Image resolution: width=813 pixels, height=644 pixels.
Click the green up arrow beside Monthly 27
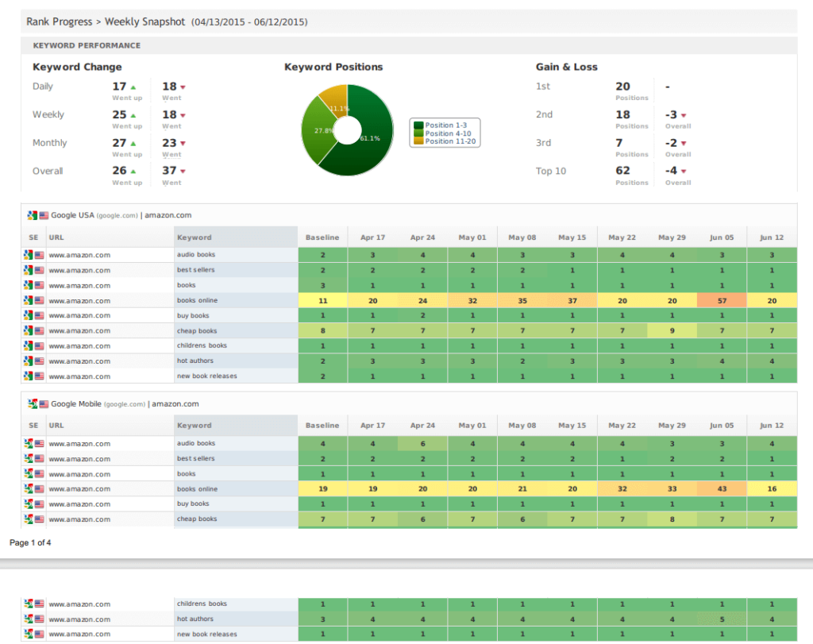coord(133,143)
